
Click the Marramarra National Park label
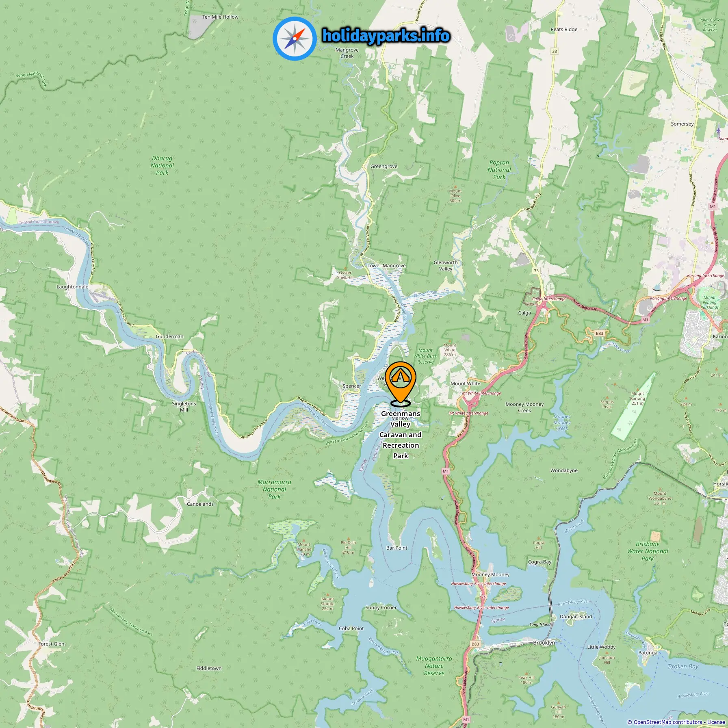point(274,489)
